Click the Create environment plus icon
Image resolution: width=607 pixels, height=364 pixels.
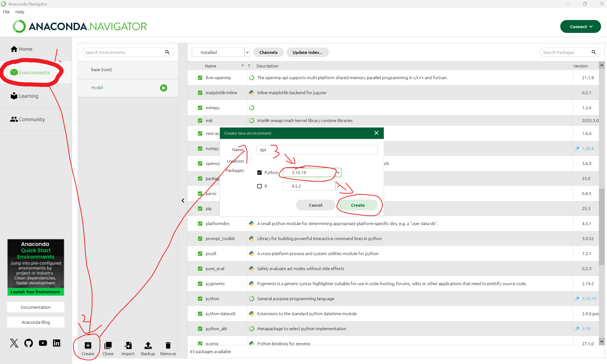point(88,345)
